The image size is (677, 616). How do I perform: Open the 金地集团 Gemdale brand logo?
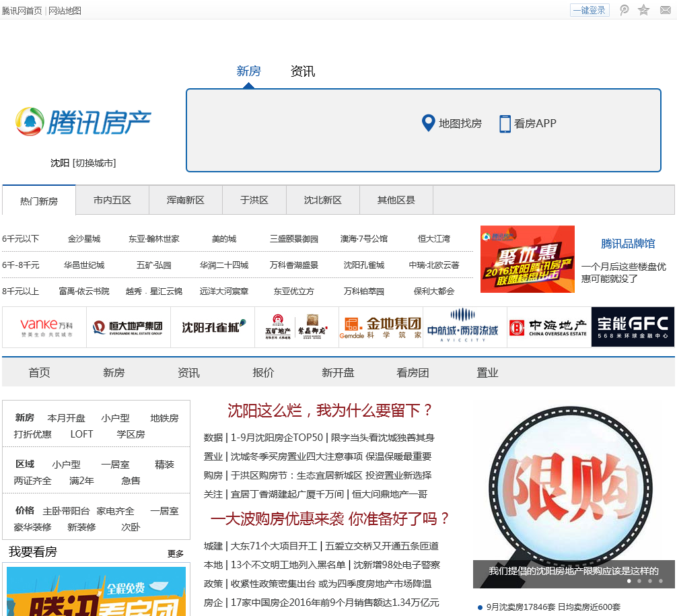[380, 327]
